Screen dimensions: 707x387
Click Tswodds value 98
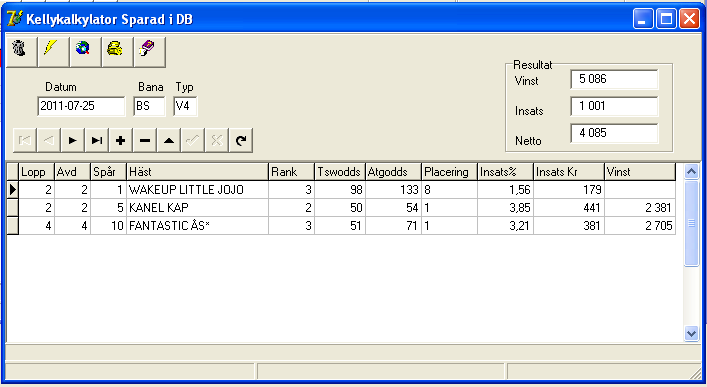(340, 190)
